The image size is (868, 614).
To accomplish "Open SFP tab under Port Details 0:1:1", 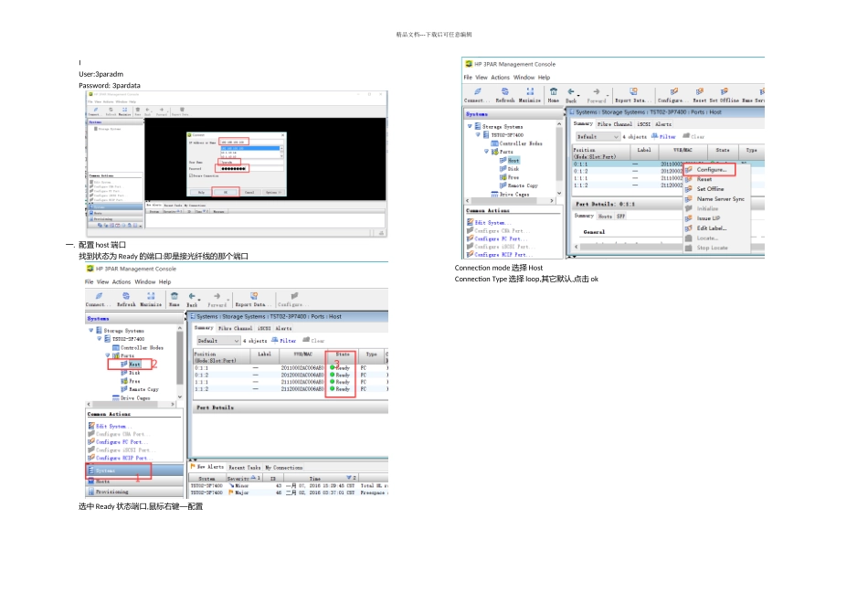I will (621, 217).
